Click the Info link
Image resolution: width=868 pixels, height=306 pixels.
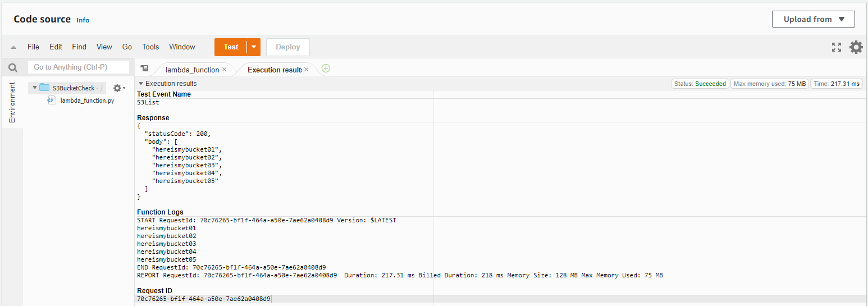click(x=83, y=20)
